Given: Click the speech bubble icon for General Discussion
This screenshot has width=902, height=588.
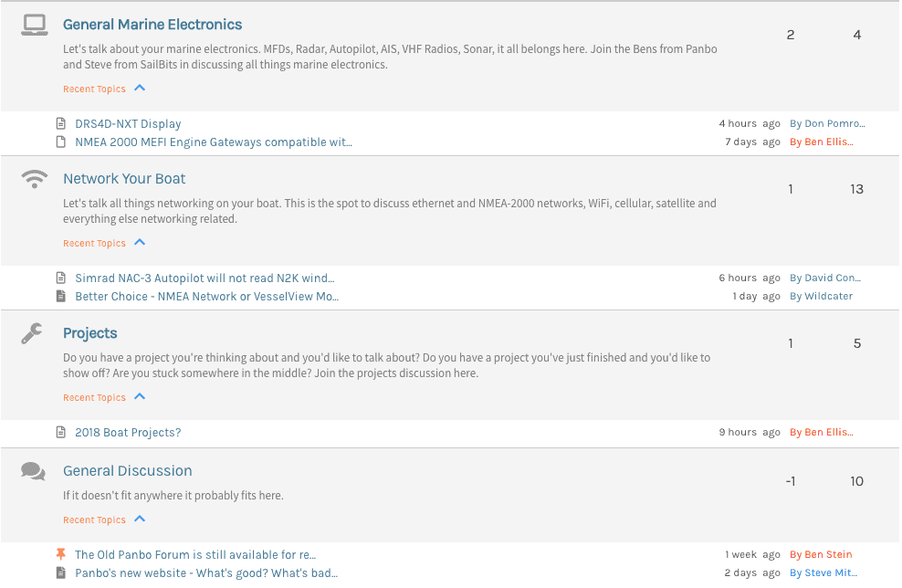Looking at the screenshot, I should [x=33, y=469].
